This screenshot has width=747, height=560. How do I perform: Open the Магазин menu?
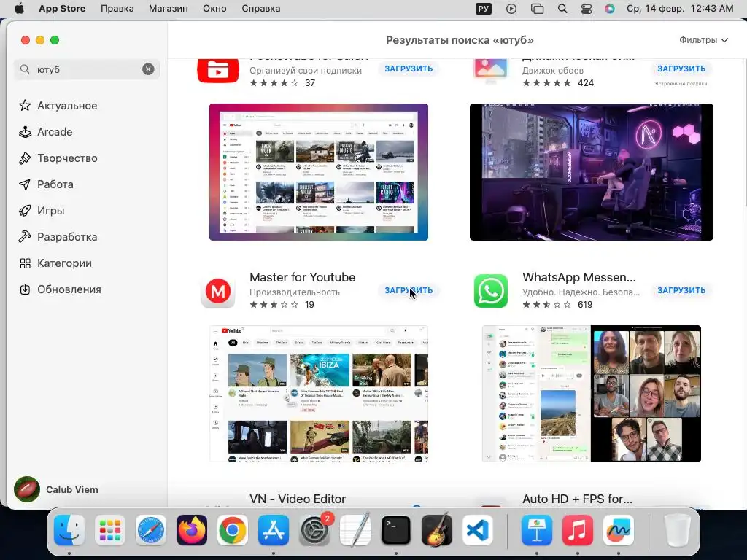point(169,9)
